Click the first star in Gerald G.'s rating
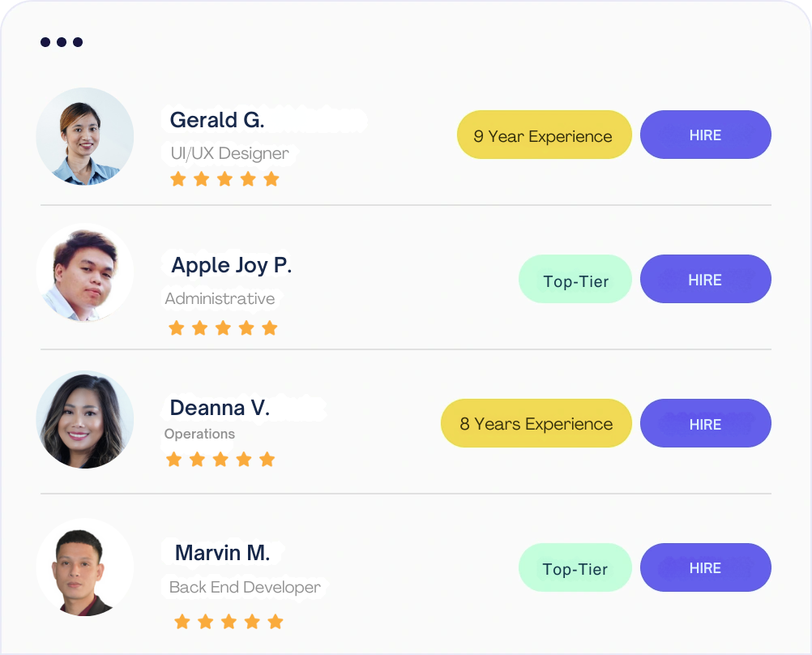The width and height of the screenshot is (812, 655). pyautogui.click(x=177, y=178)
